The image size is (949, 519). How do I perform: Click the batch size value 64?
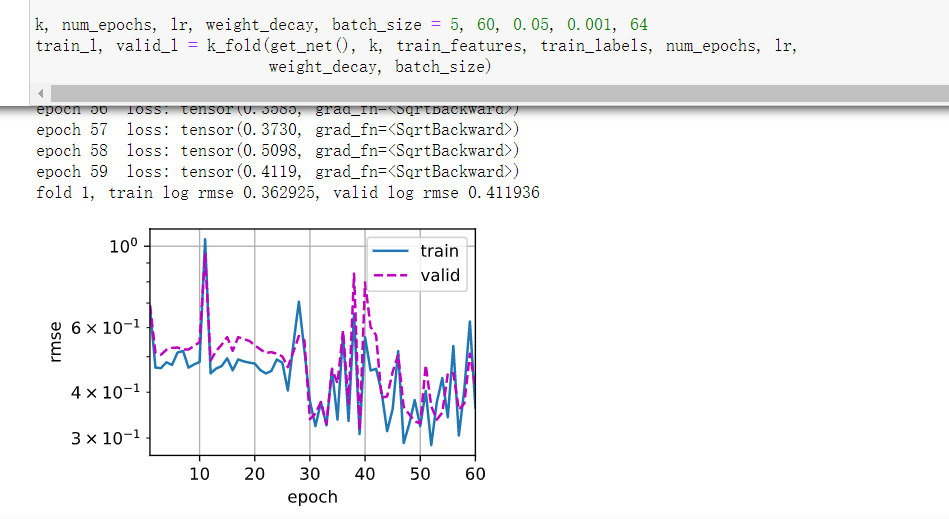click(639, 25)
